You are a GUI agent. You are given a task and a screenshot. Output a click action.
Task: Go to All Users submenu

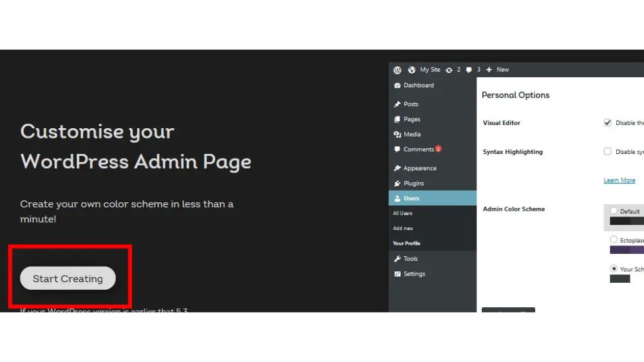pos(402,213)
